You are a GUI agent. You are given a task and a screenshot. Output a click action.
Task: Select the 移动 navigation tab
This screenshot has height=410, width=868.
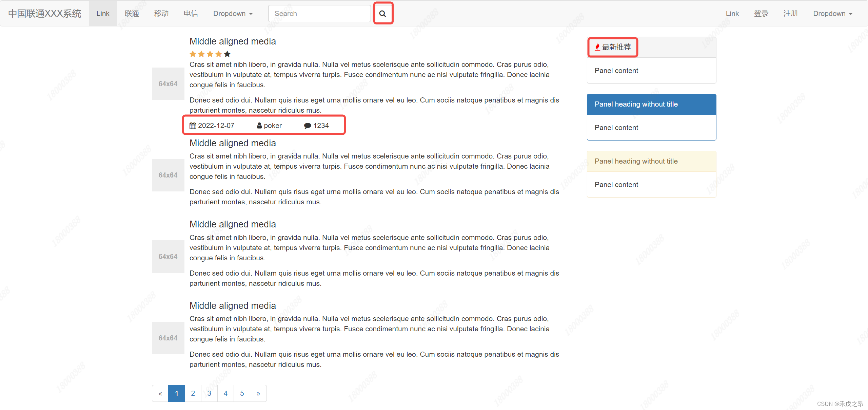tap(162, 13)
